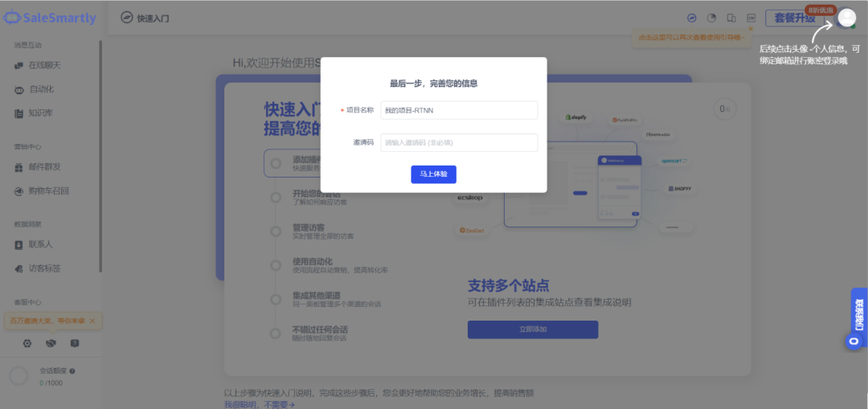The width and height of the screenshot is (868, 409).
Task: Open the floating chat bubble widget
Action: pyautogui.click(x=854, y=341)
